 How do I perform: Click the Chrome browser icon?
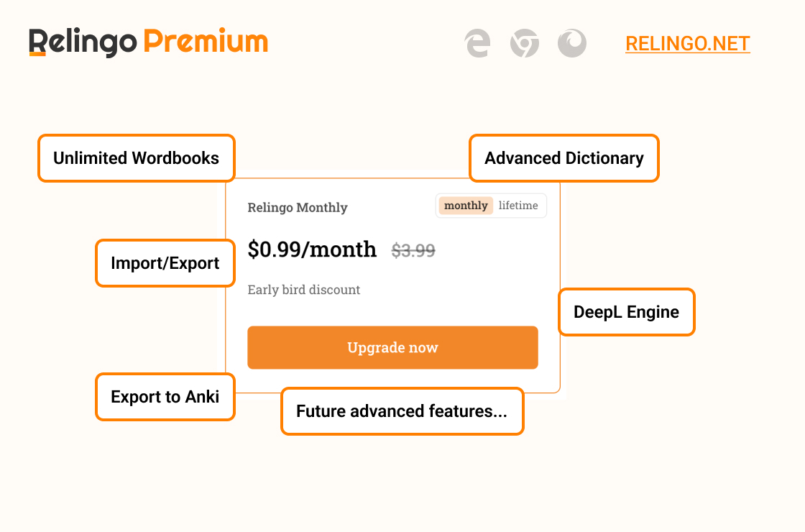(x=524, y=43)
